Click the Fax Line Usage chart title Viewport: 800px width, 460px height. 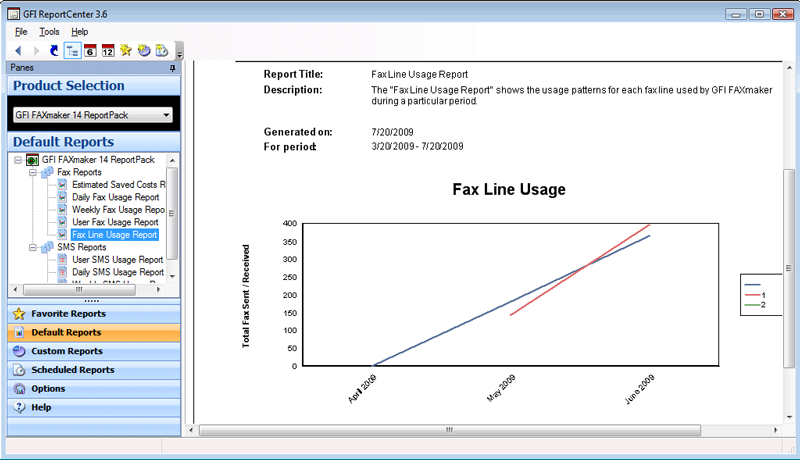tap(509, 190)
